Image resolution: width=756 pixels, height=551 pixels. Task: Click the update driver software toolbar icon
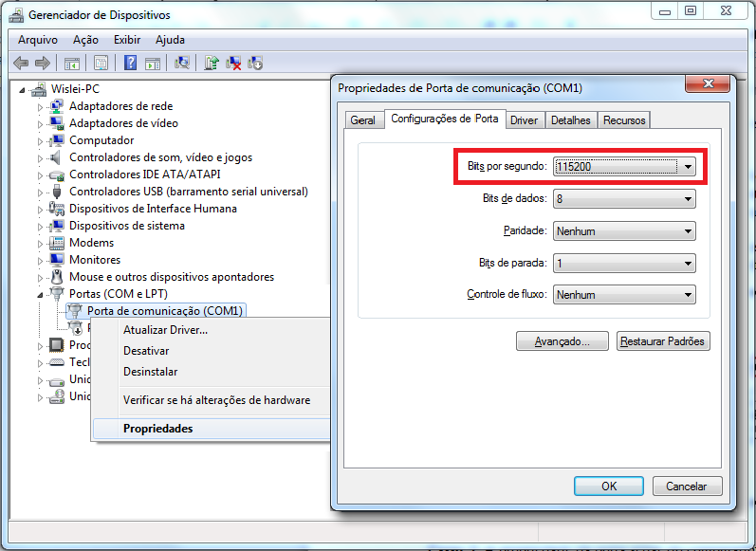point(212,63)
